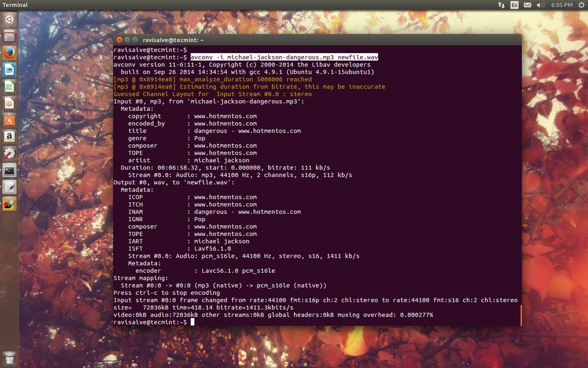The image size is (588, 368).
Task: Click the 'Stream mapping:' line
Action: (141, 278)
